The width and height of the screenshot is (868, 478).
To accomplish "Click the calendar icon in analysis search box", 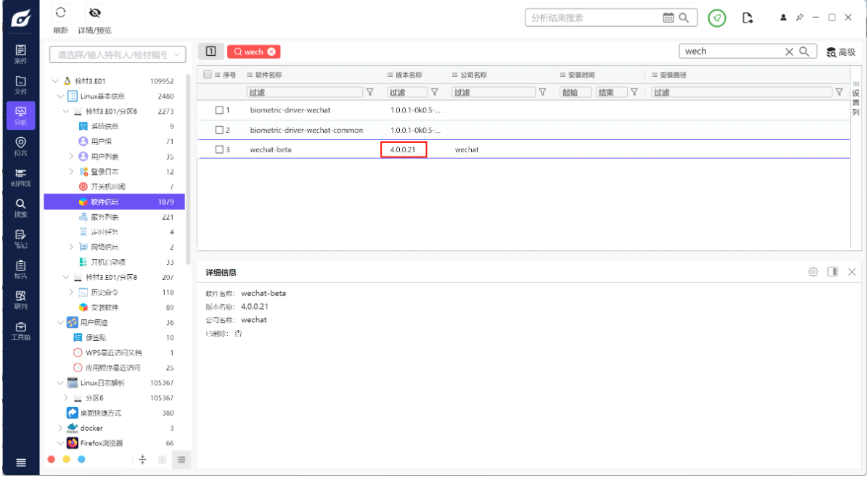I will 668,17.
